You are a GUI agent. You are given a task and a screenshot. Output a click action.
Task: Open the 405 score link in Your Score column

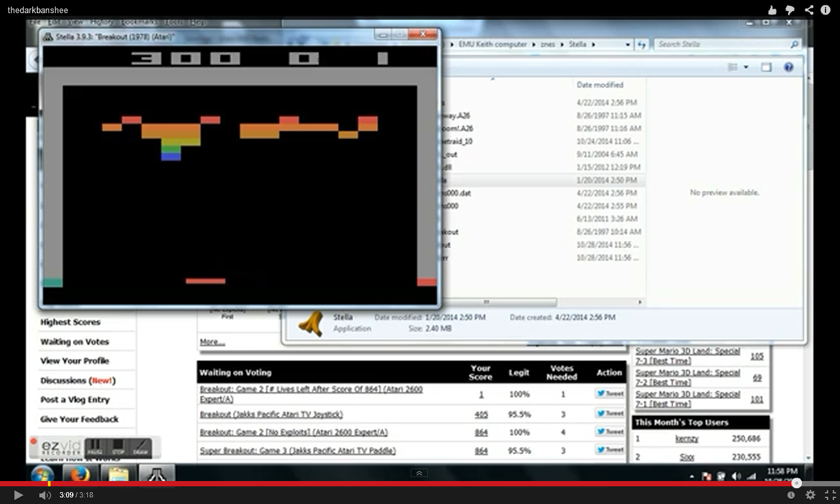pos(481,415)
